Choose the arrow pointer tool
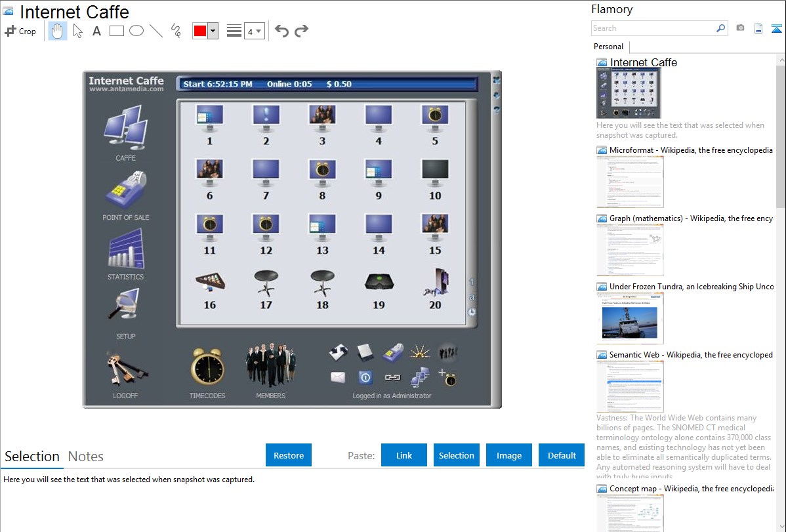The width and height of the screenshot is (786, 532). coord(77,31)
